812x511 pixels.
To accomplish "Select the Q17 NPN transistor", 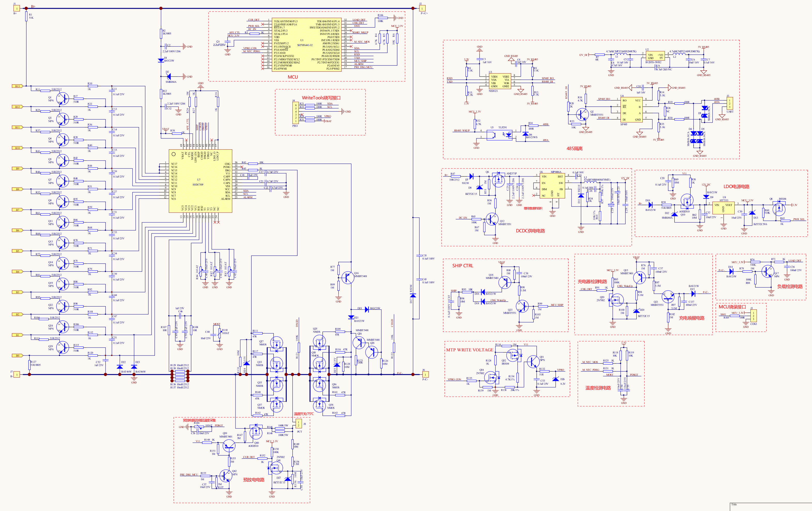I will 767,271.
